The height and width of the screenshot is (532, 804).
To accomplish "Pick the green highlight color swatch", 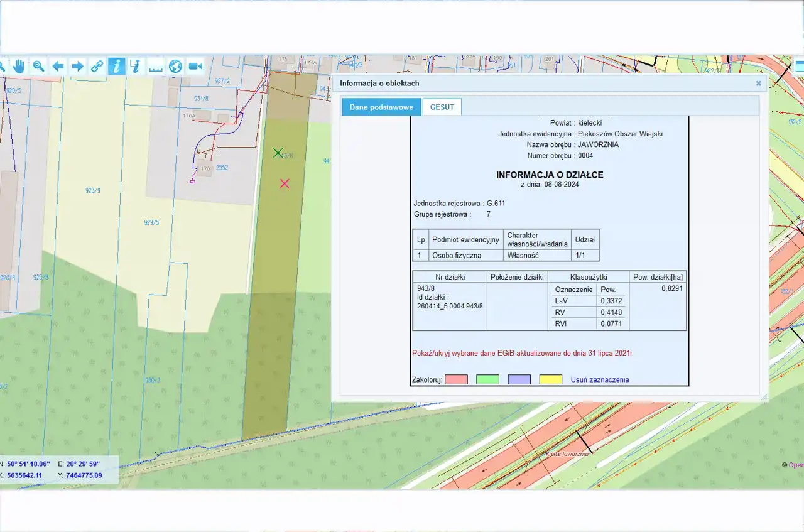I will (487, 379).
